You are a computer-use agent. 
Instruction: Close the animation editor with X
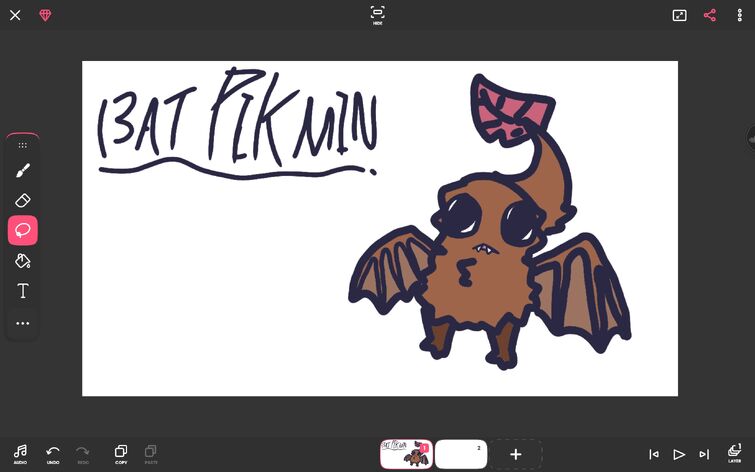15,15
